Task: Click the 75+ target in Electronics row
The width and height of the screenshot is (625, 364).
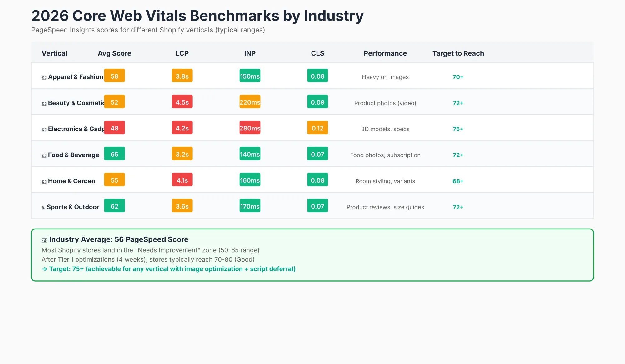Action: point(458,129)
